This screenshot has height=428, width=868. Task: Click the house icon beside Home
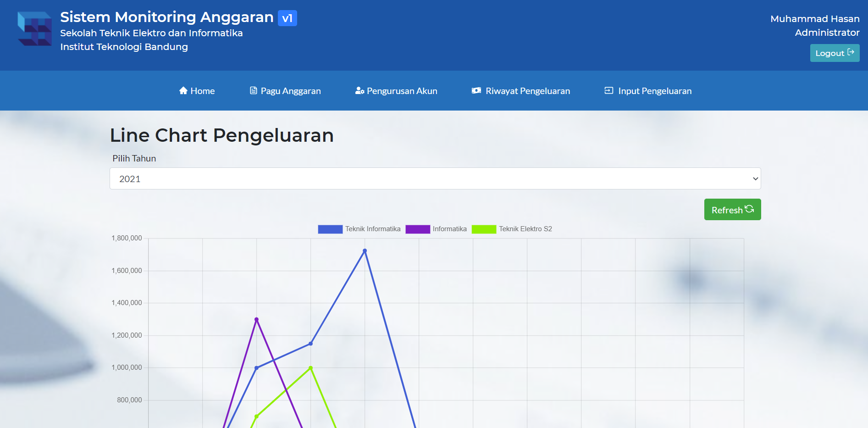[183, 90]
